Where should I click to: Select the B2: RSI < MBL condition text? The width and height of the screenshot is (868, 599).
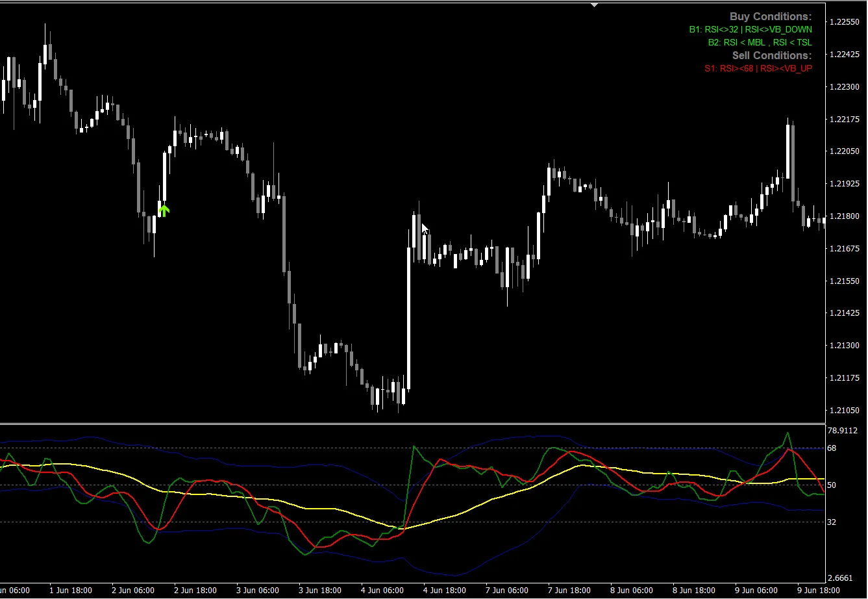click(760, 42)
